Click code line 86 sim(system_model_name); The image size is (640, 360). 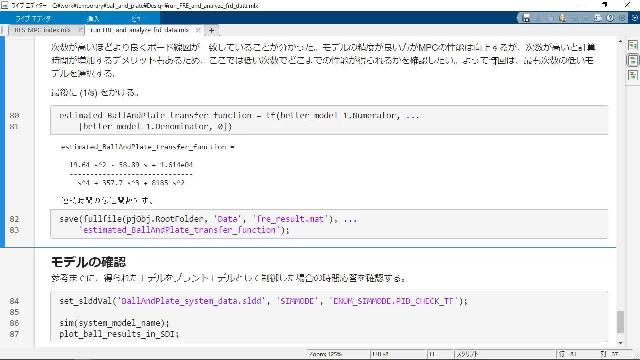114,323
